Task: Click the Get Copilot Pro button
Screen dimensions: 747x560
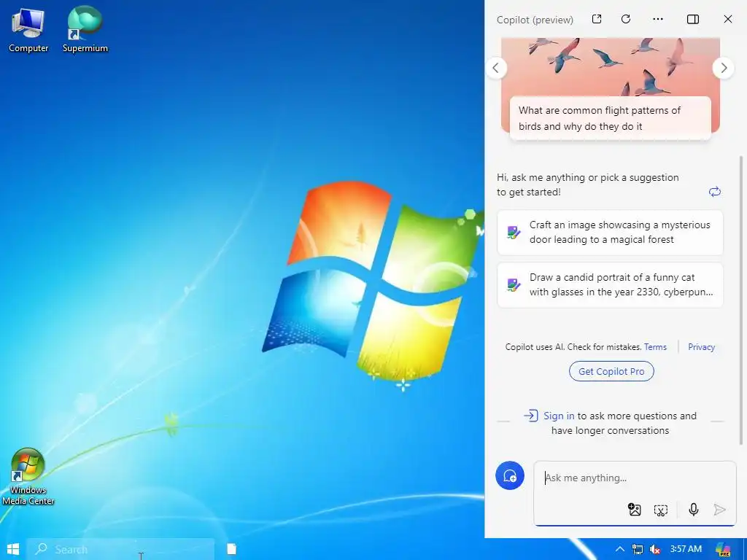Action: tap(611, 371)
